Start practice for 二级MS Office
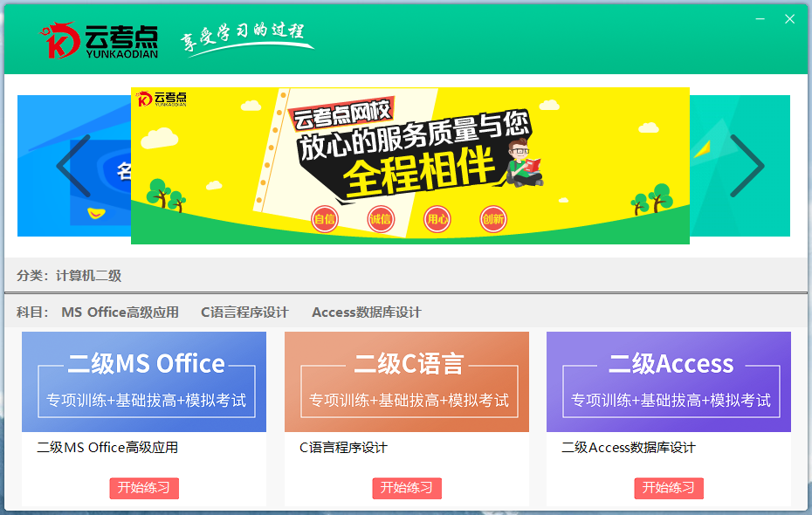 (x=144, y=488)
